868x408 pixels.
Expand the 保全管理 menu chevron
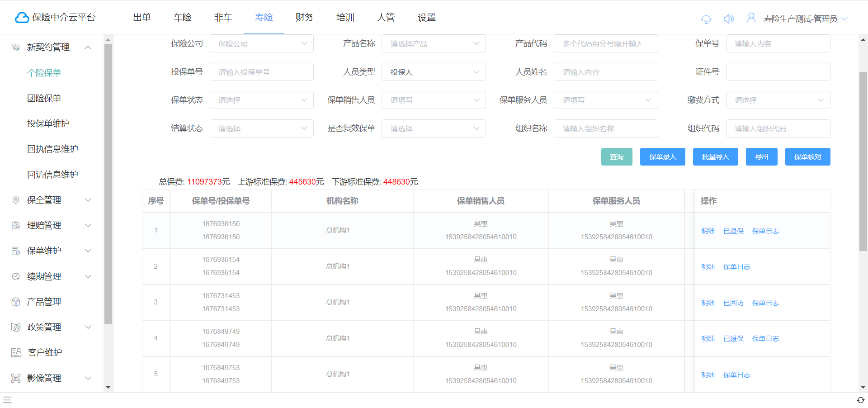point(88,200)
